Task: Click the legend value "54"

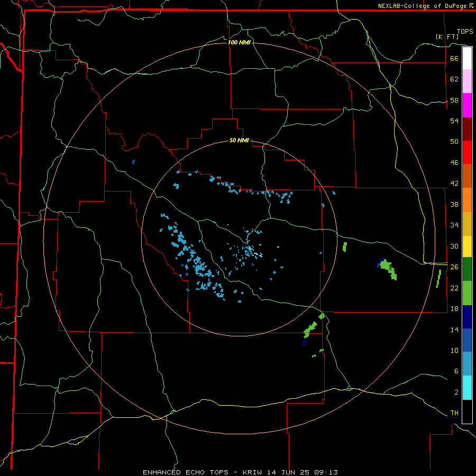Action: click(454, 121)
